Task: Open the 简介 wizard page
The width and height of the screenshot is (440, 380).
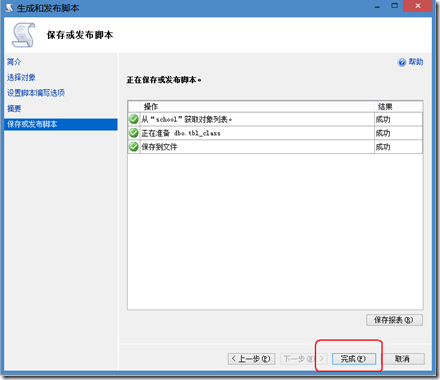Action: pyautogui.click(x=14, y=62)
